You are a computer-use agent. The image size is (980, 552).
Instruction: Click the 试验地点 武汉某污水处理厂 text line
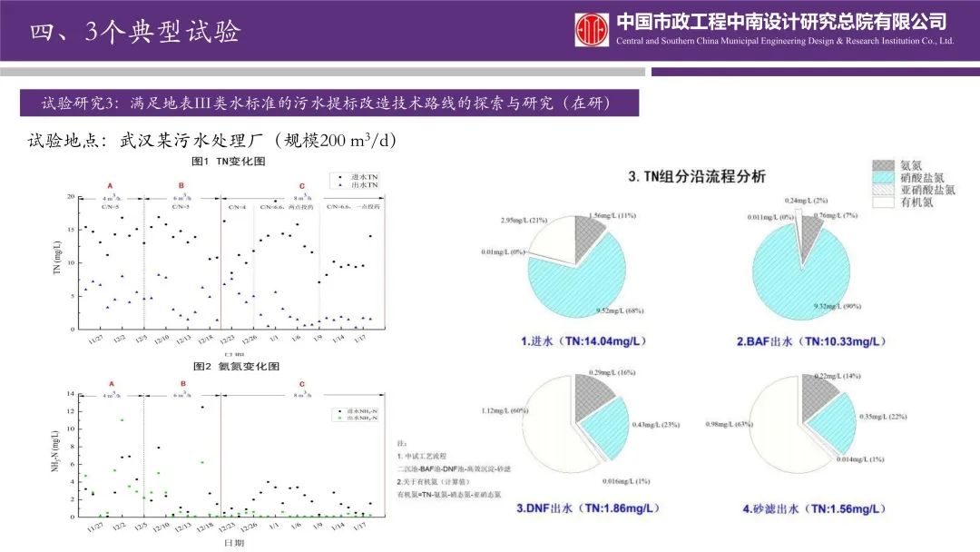213,141
